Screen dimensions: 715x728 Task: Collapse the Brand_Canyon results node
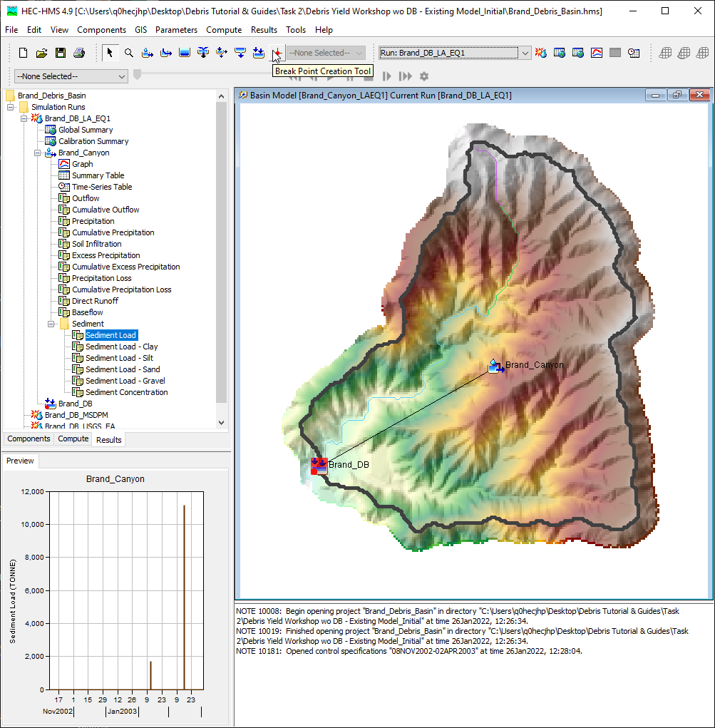point(37,153)
